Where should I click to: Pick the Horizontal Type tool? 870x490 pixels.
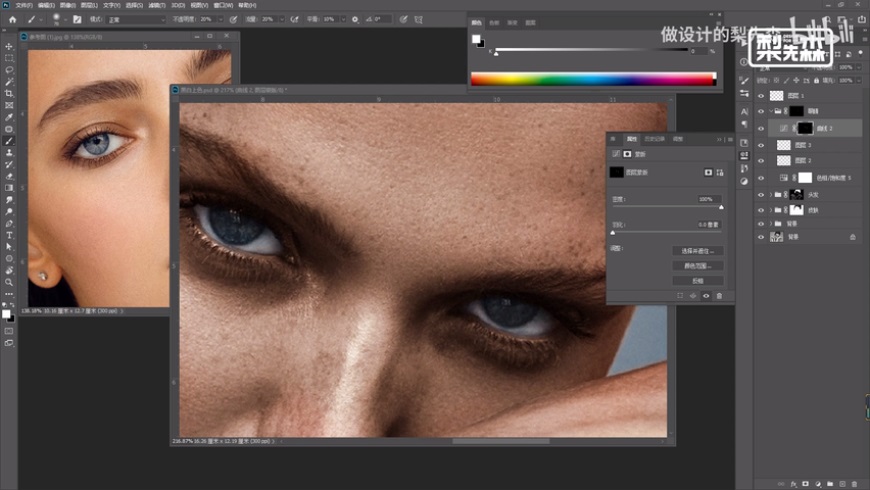9,234
